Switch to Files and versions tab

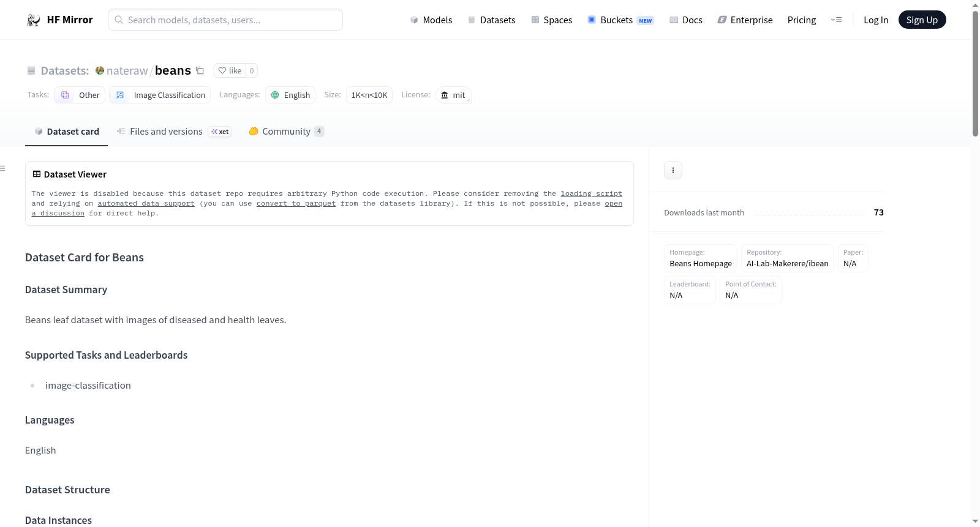(174, 132)
